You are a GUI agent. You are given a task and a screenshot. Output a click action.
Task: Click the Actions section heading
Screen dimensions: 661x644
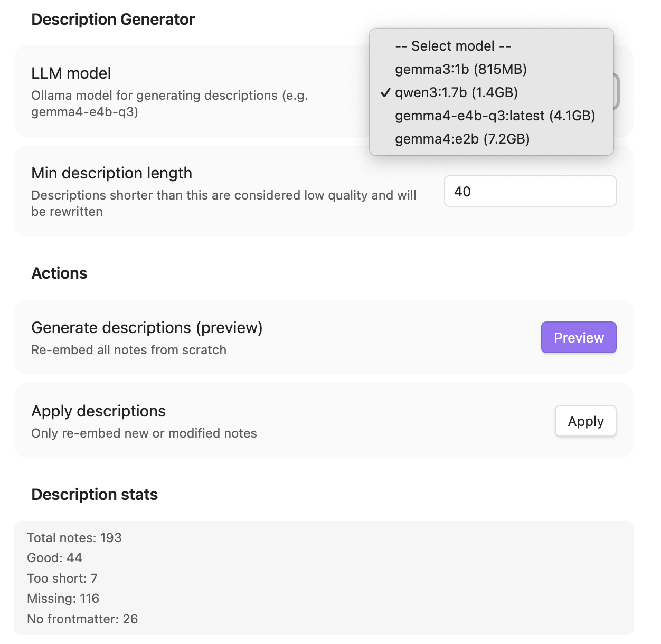point(59,273)
